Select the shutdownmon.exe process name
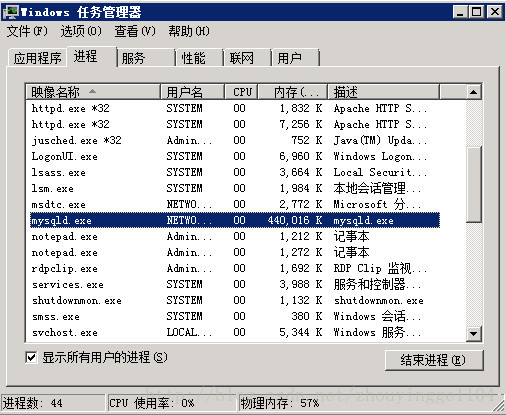 (77, 300)
